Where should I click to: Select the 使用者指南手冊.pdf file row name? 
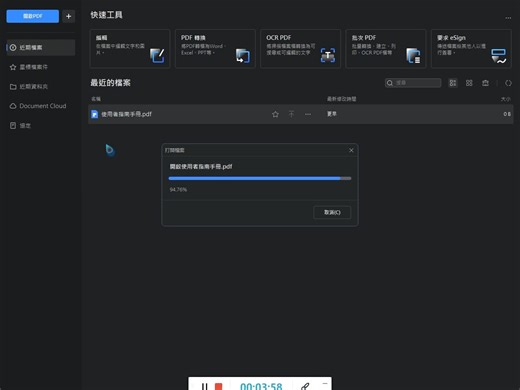point(126,114)
